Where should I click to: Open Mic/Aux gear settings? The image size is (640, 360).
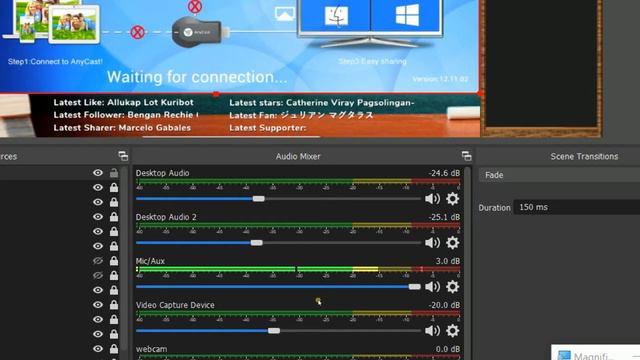(452, 287)
